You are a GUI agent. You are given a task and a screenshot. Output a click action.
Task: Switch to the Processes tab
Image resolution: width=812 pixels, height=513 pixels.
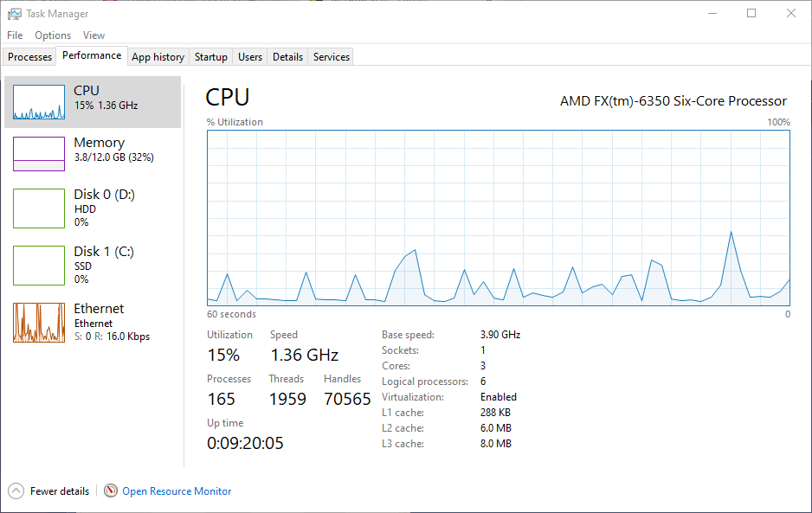[x=30, y=57]
